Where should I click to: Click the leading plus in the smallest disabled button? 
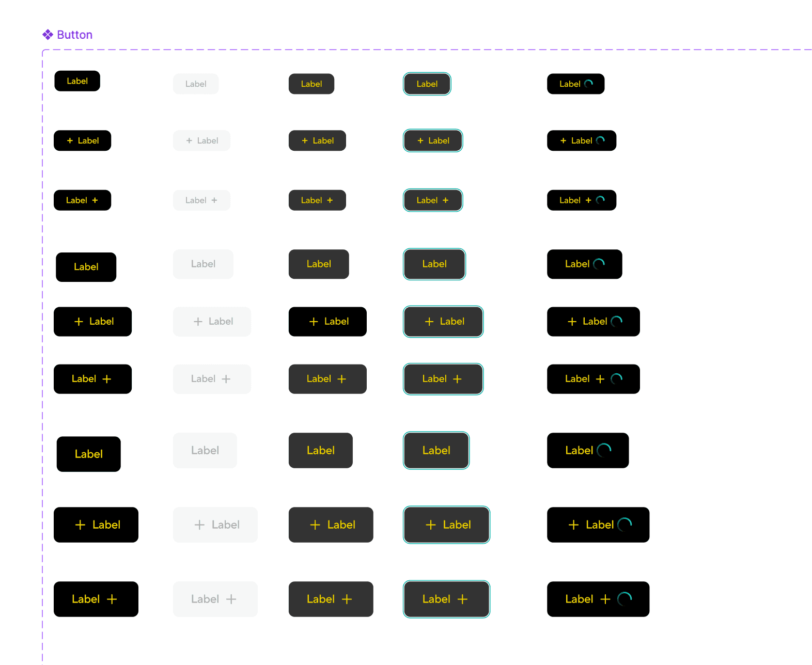[189, 141]
